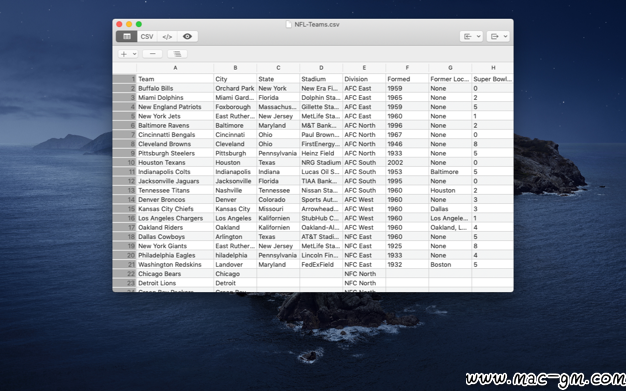The width and height of the screenshot is (626, 391).
Task: Select the "Baltimore Ravens" cell
Action: click(175, 125)
